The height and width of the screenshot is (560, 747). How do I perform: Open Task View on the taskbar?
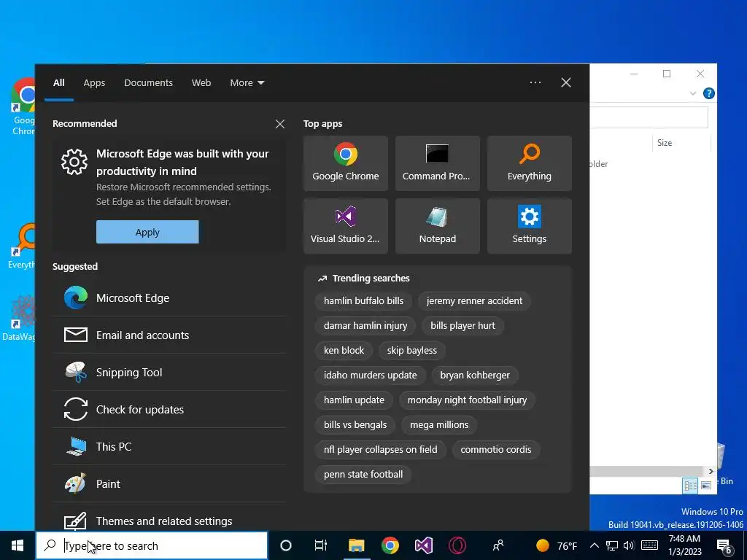321,545
